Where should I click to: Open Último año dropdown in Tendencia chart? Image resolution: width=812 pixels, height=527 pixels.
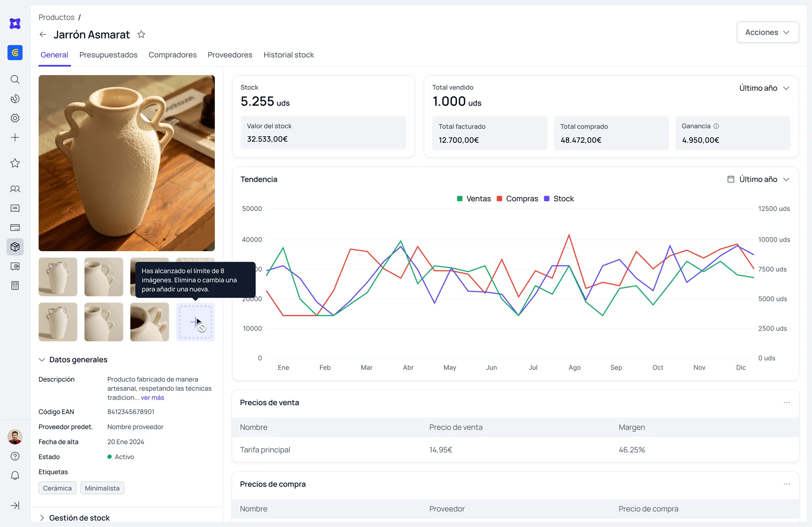coord(764,179)
